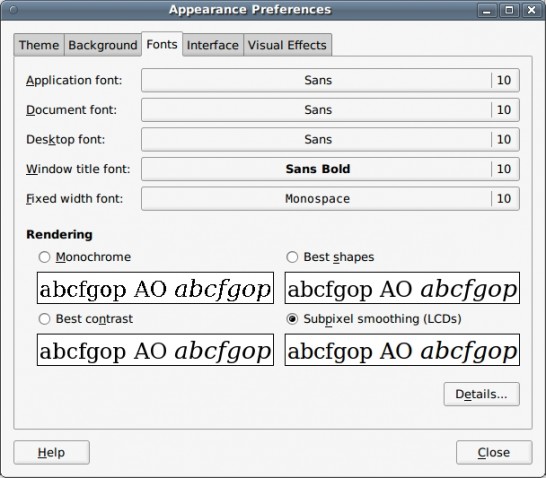Click the Monochrome sample text preview
This screenshot has width=546, height=478.
(x=155, y=288)
